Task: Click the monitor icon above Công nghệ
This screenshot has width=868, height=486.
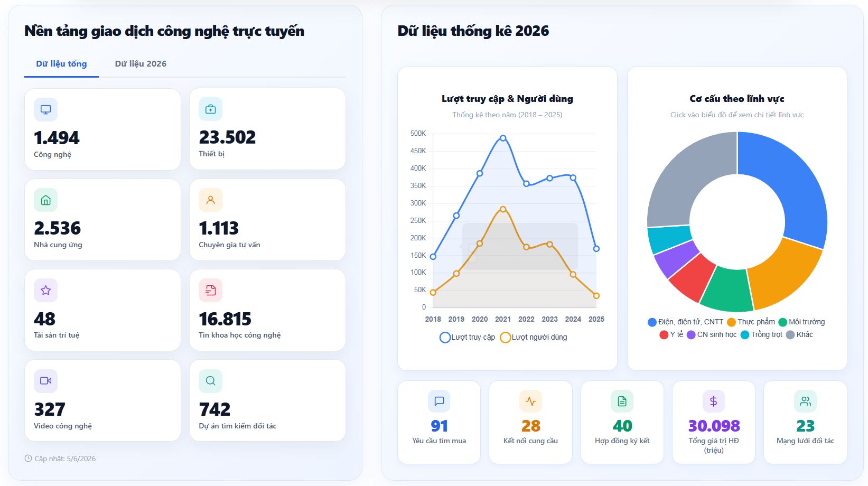Action: [46, 110]
